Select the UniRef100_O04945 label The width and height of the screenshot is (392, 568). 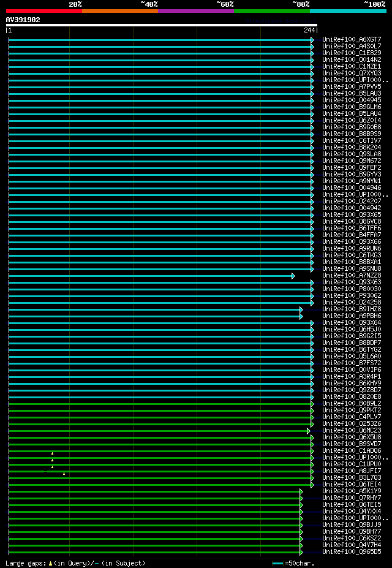tap(352, 100)
